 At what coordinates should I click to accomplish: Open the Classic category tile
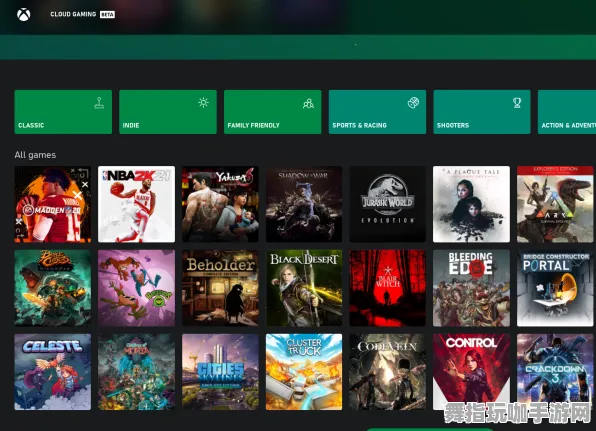pos(63,112)
